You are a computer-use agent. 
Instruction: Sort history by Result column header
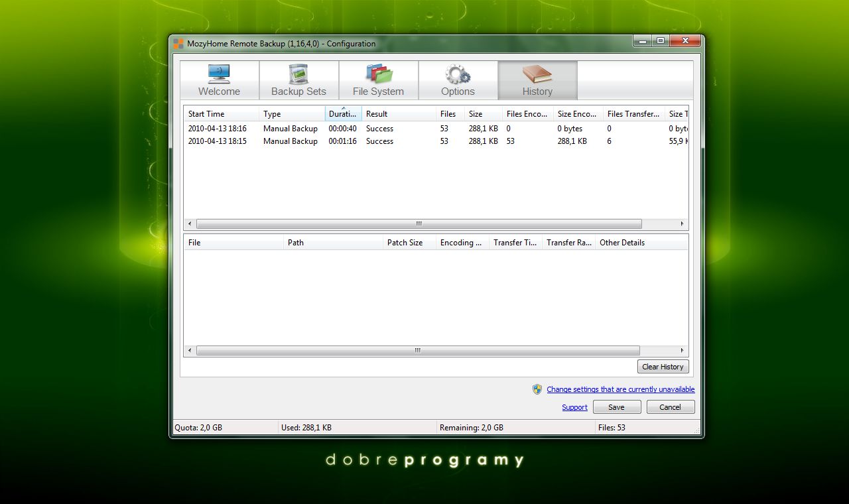tap(399, 114)
